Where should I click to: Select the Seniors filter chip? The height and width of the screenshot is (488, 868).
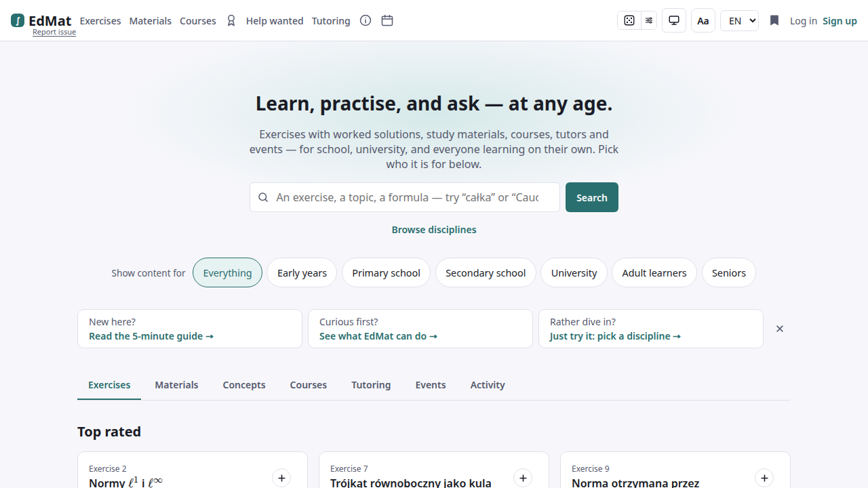coord(729,272)
